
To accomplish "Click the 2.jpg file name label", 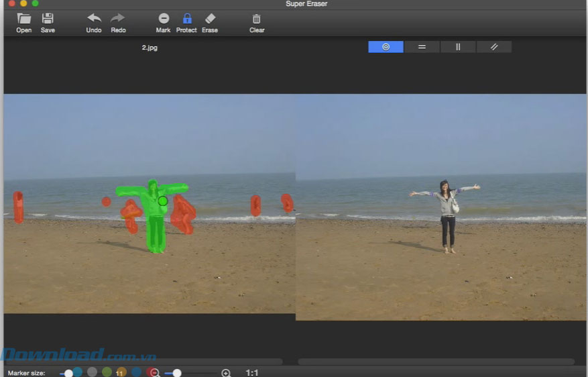I will pos(150,48).
